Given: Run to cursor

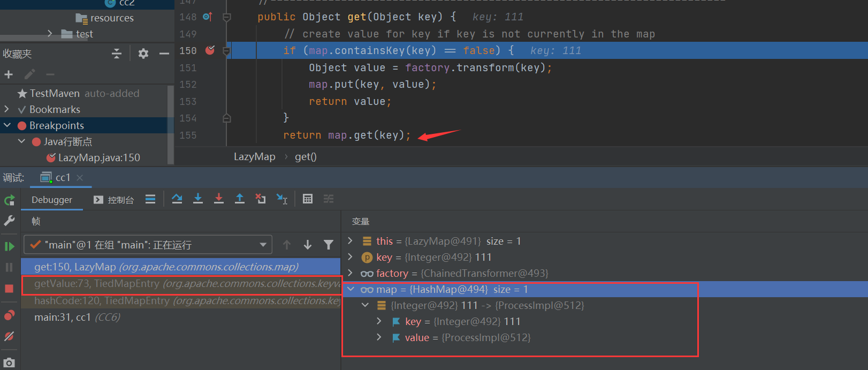Looking at the screenshot, I should [x=282, y=199].
